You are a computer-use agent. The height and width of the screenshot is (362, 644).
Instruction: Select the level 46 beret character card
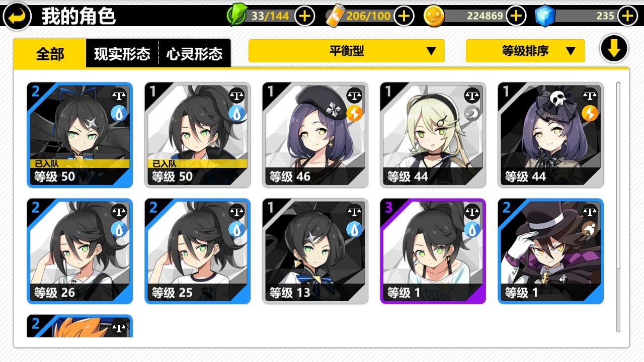point(315,135)
